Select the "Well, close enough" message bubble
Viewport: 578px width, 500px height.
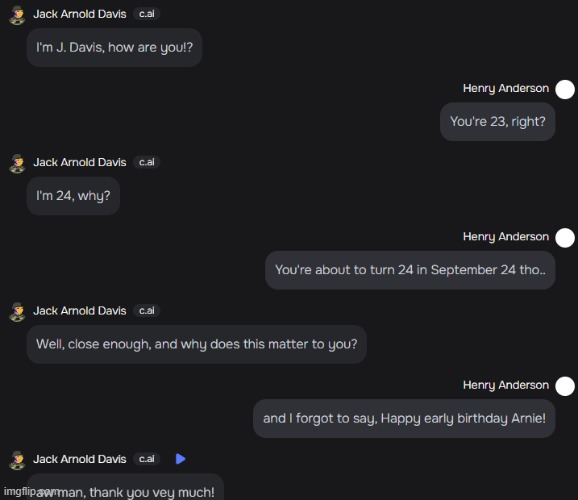click(196, 344)
